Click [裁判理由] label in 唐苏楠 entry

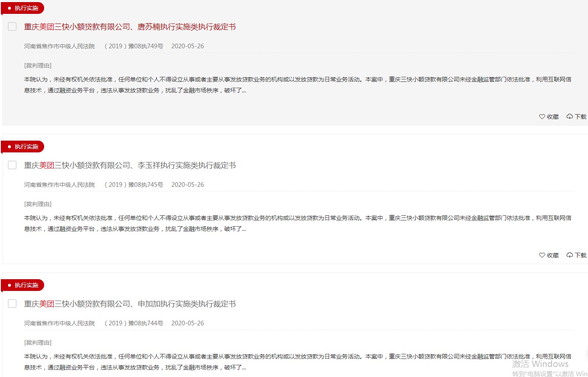click(x=38, y=65)
